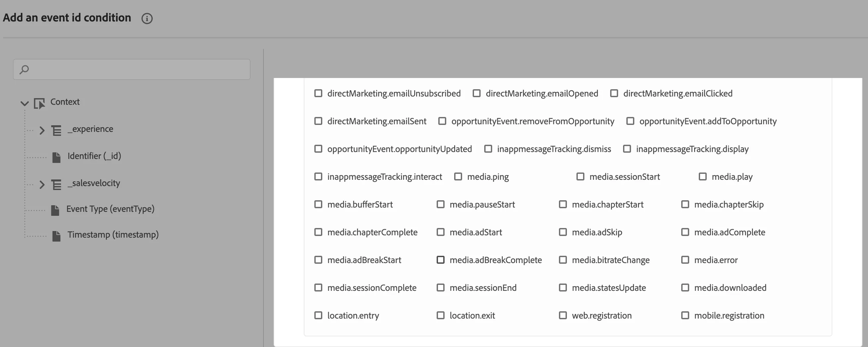The height and width of the screenshot is (347, 868).
Task: Collapse the Context tree node
Action: [x=24, y=103]
